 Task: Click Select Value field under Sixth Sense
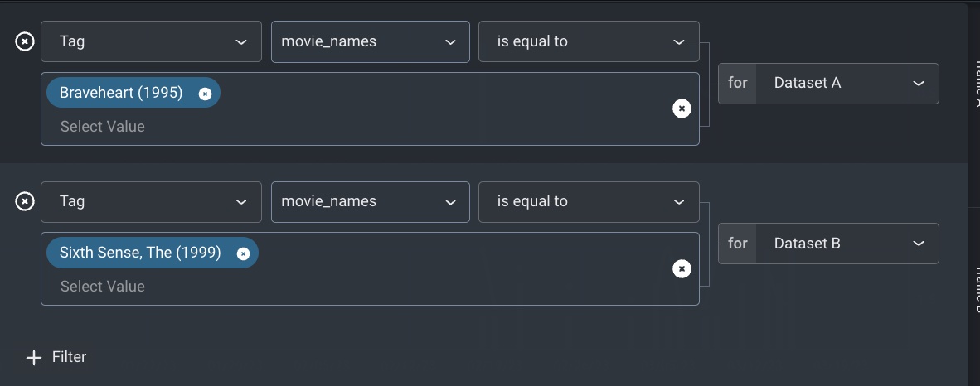click(103, 287)
